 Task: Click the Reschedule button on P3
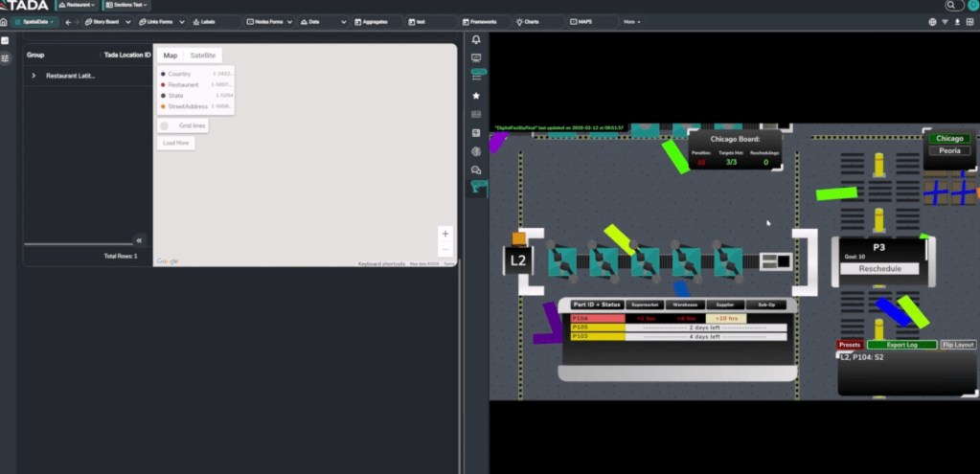tap(878, 269)
